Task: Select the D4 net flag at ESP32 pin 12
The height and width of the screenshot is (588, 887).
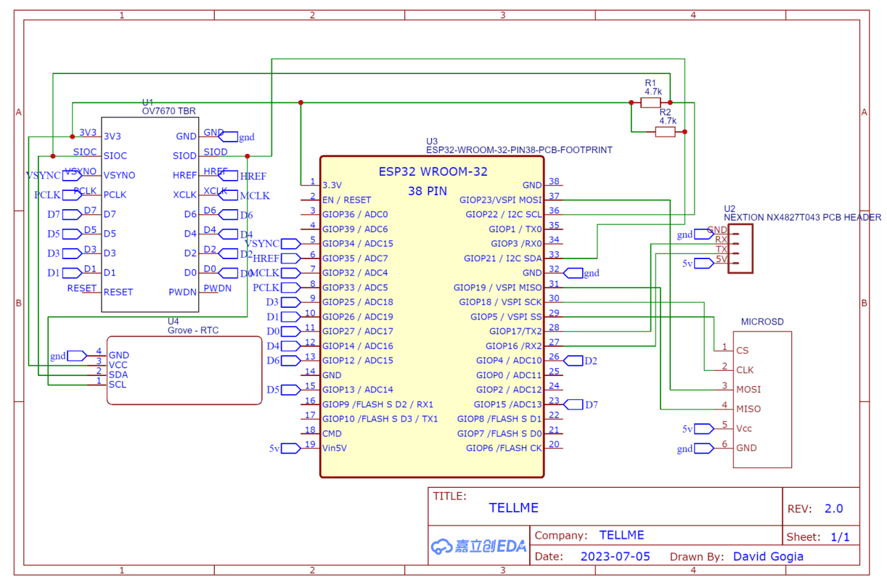Action: 291,346
